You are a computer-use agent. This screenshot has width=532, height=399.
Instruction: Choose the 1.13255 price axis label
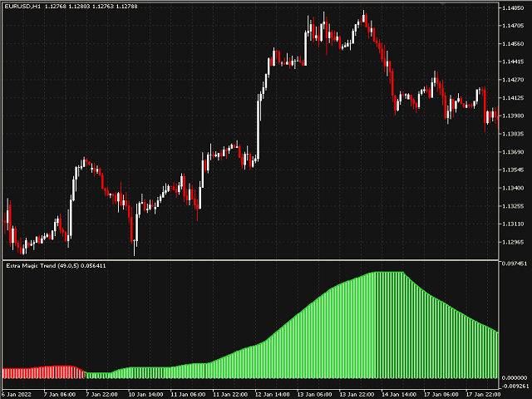514,206
